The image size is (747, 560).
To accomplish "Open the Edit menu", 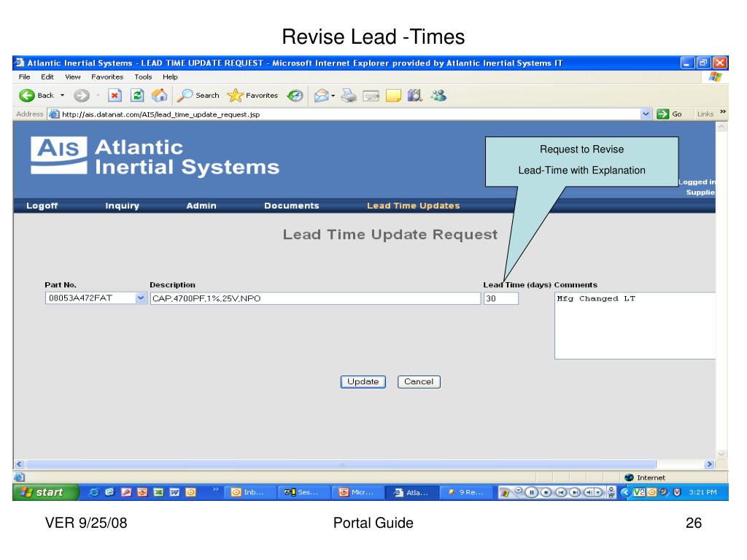I will tap(47, 77).
